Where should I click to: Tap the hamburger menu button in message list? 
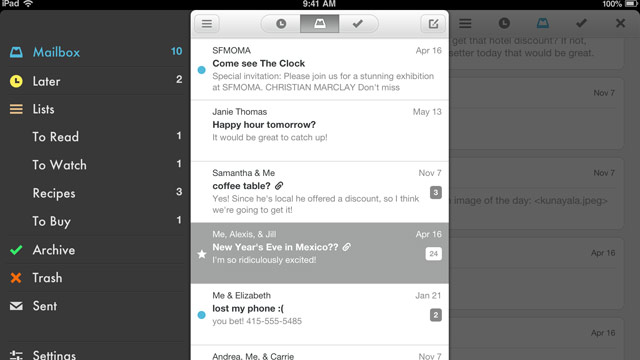point(207,24)
